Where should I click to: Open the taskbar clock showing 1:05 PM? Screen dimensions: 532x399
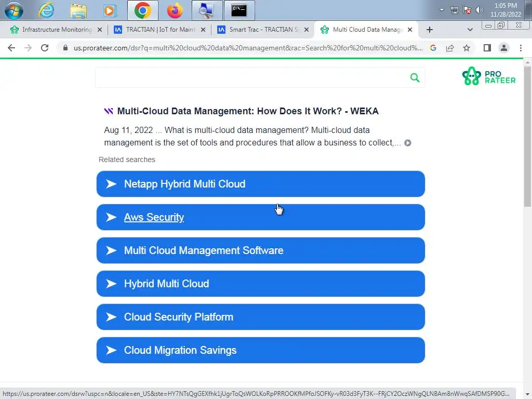[x=506, y=10]
